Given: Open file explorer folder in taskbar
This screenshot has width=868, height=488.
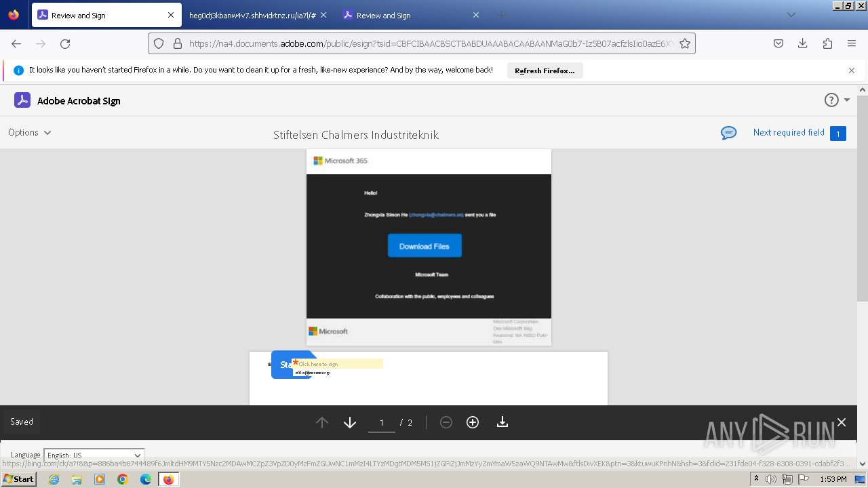Looking at the screenshot, I should [x=77, y=479].
